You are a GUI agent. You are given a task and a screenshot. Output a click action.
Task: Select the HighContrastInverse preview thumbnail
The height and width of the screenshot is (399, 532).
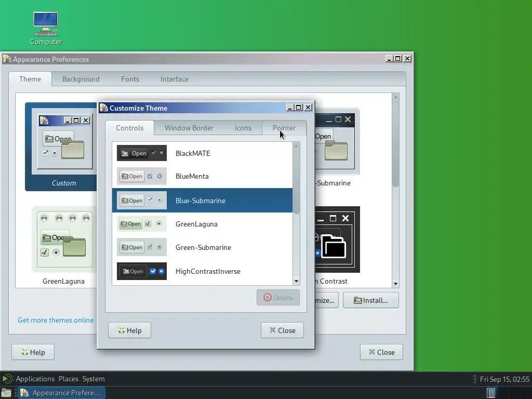[141, 271]
